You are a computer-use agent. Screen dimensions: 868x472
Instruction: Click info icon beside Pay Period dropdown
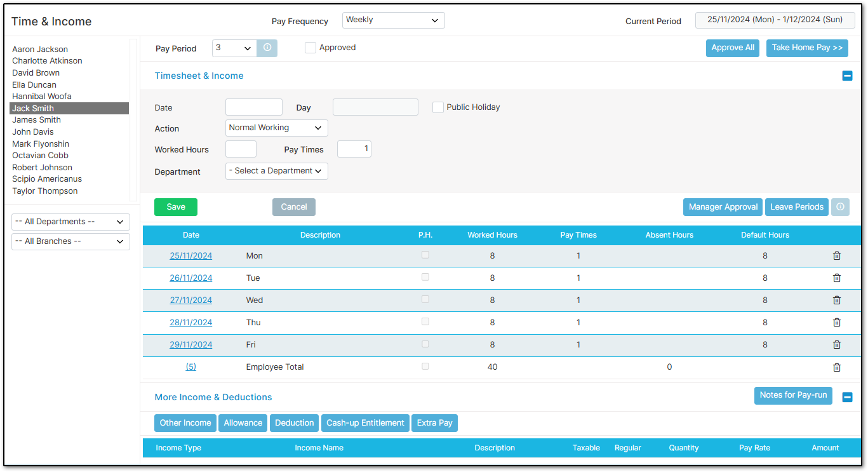(x=267, y=48)
